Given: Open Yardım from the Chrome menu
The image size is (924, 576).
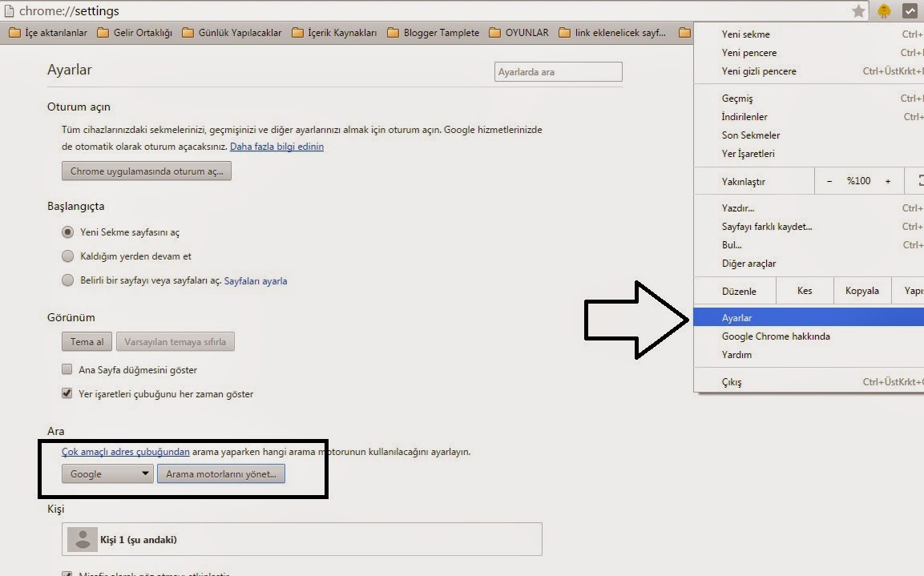Looking at the screenshot, I should click(809, 355).
